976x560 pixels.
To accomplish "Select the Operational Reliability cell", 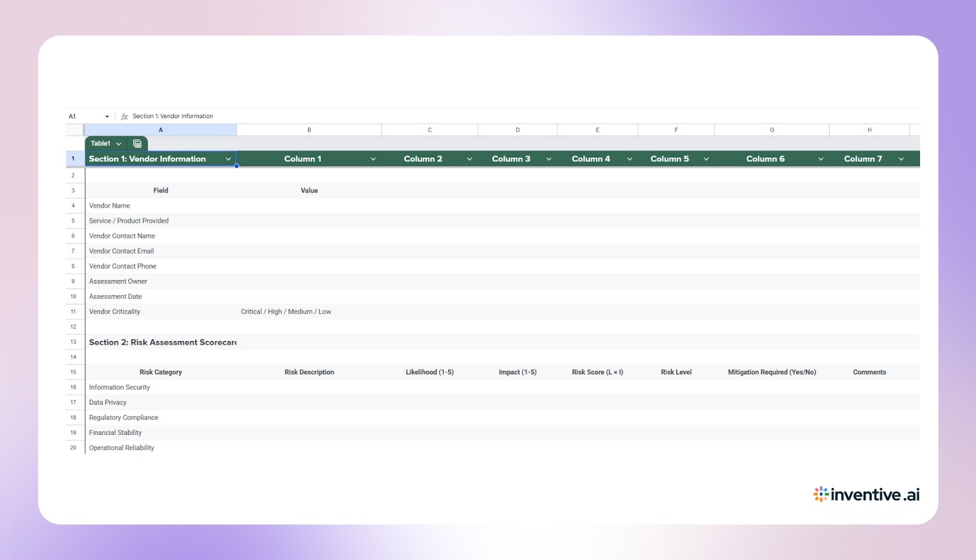I will click(x=121, y=447).
